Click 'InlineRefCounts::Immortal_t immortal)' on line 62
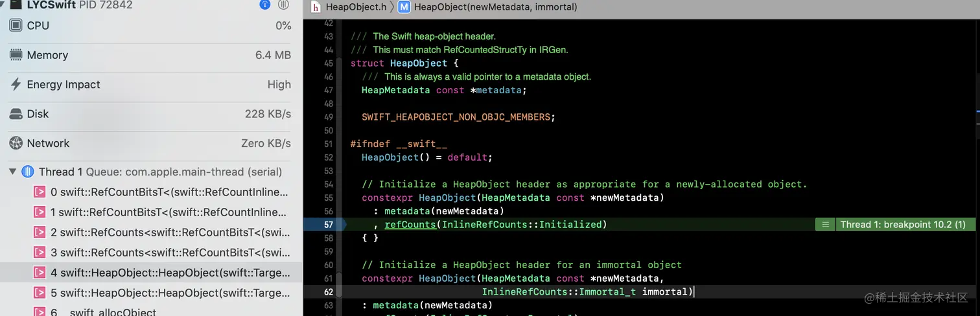The image size is (980, 316). (x=587, y=292)
